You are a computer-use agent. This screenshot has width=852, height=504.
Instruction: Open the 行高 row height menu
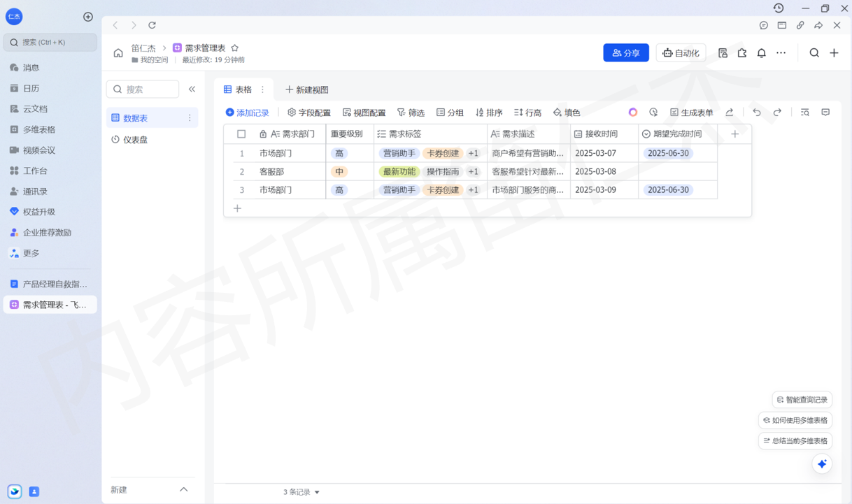pos(527,113)
